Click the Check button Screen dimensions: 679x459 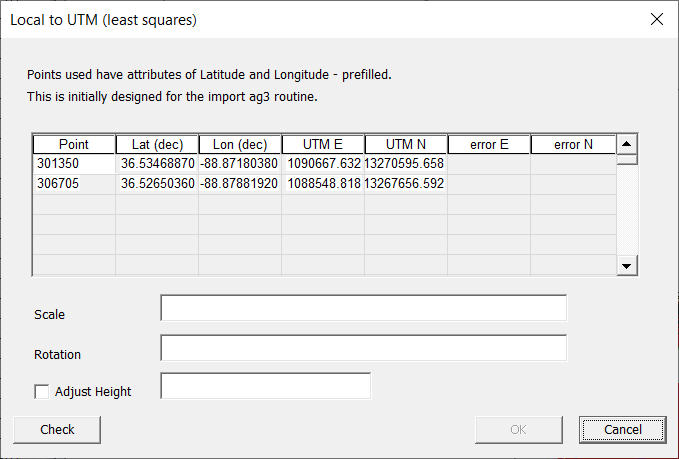pos(57,429)
